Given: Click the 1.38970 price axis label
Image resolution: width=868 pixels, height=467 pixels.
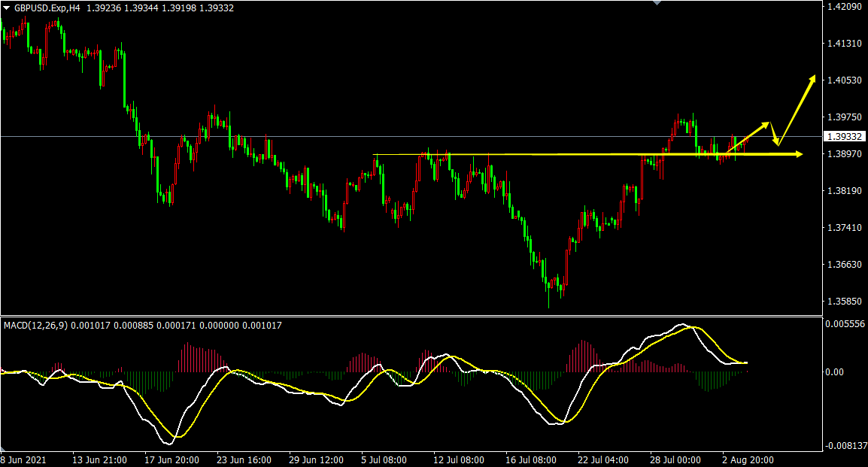Looking at the screenshot, I should [844, 154].
